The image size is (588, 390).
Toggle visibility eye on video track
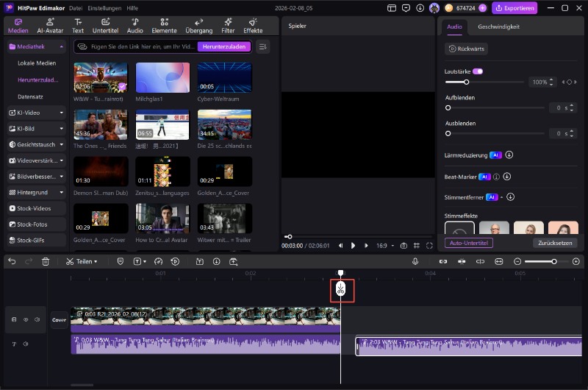pos(26,320)
